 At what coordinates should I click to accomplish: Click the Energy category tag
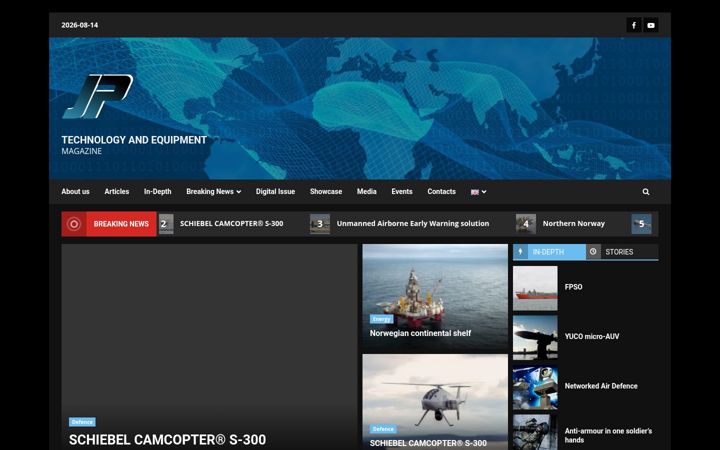[381, 319]
